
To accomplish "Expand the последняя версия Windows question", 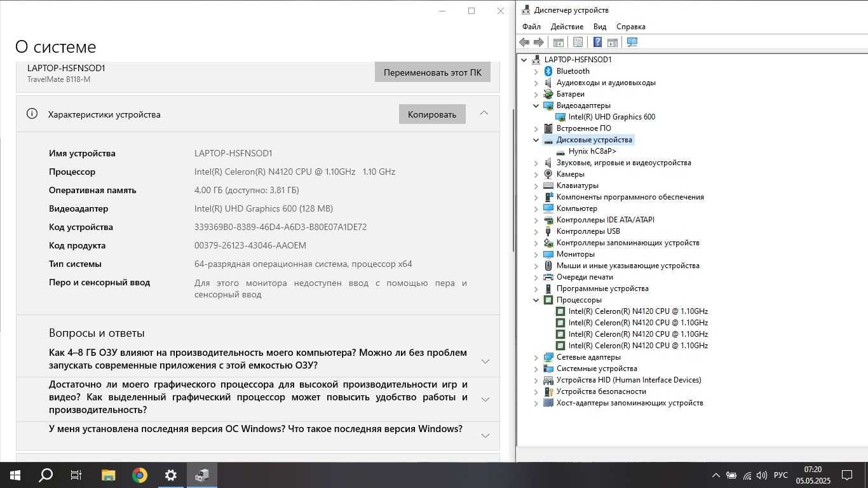I will [x=485, y=435].
